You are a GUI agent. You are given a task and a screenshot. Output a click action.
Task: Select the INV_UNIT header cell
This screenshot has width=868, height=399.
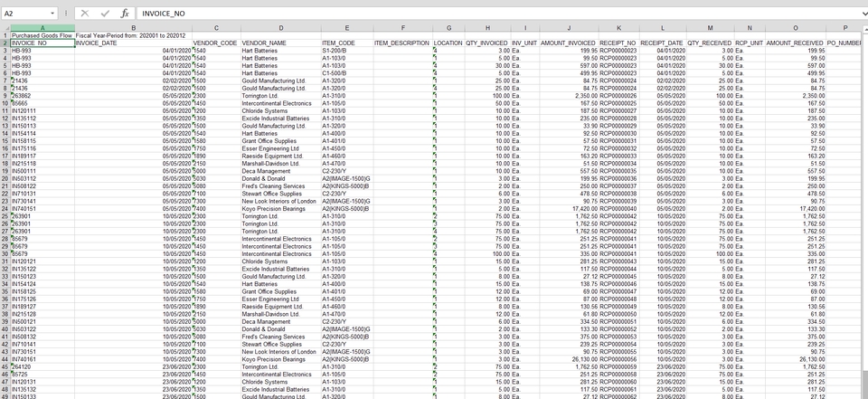coord(524,43)
